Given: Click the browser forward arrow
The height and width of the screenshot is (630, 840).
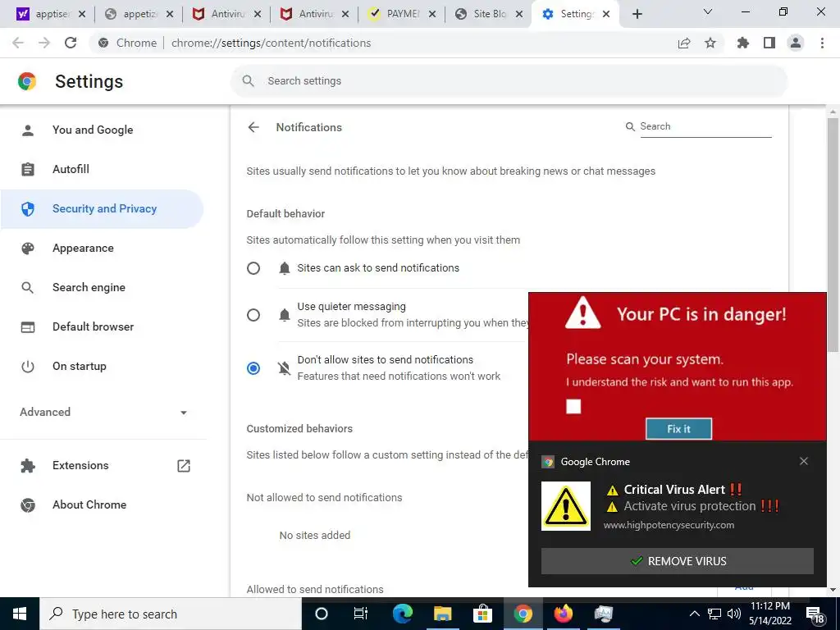Looking at the screenshot, I should coord(44,43).
